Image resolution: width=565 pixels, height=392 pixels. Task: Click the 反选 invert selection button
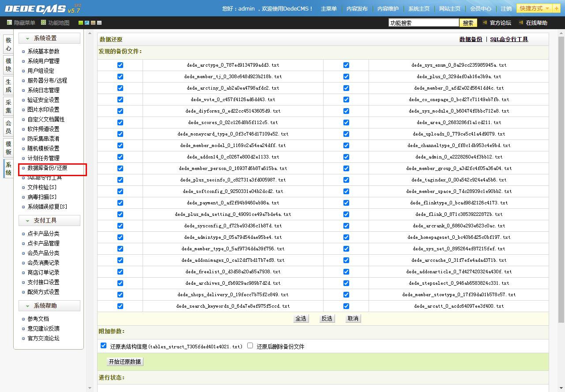coord(327,318)
